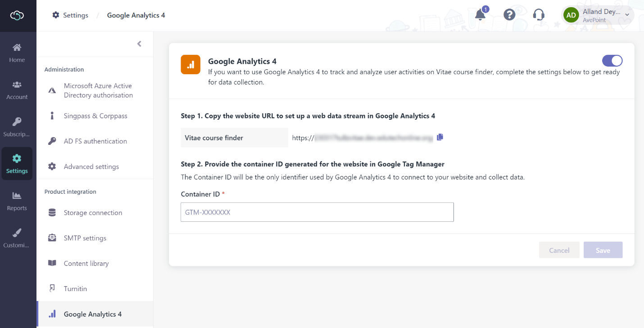Click the Save button

point(603,250)
